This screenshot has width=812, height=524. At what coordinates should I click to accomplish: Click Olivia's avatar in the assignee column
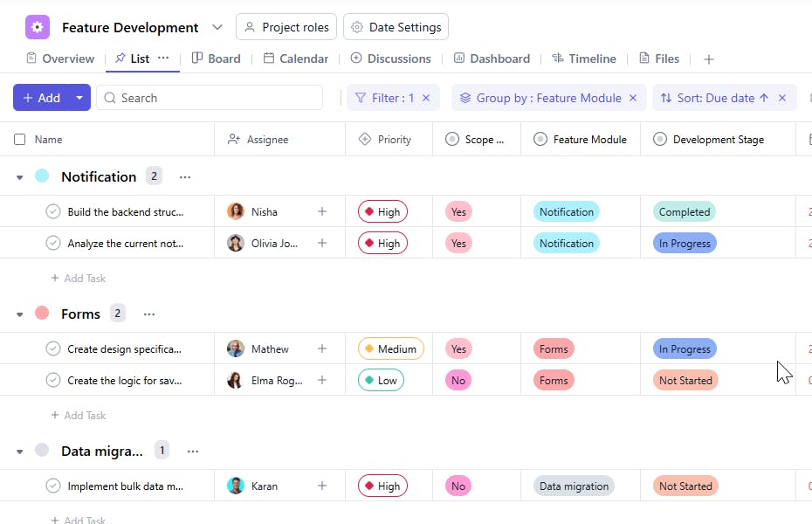[x=236, y=244]
